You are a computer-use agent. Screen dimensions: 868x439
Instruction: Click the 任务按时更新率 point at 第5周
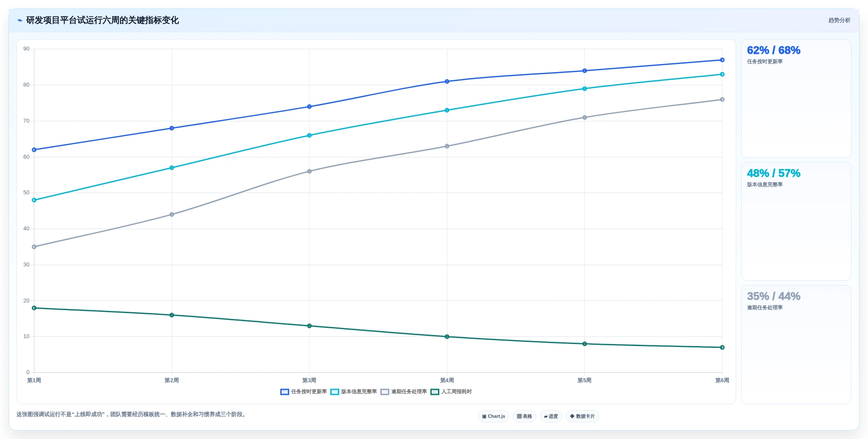pyautogui.click(x=585, y=71)
